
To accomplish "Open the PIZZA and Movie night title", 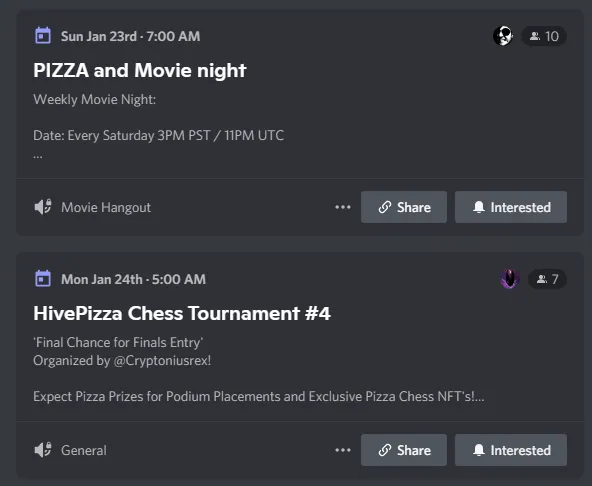I will pyautogui.click(x=140, y=71).
